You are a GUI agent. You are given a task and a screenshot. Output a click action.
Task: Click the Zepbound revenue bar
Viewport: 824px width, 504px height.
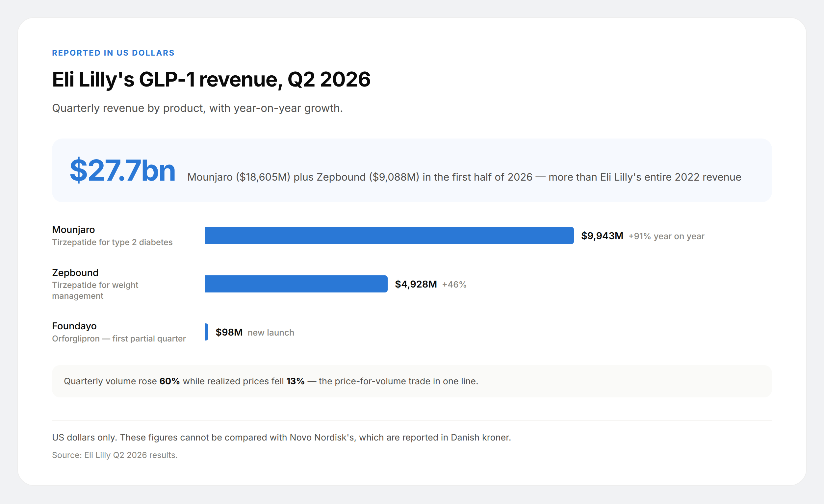point(296,284)
